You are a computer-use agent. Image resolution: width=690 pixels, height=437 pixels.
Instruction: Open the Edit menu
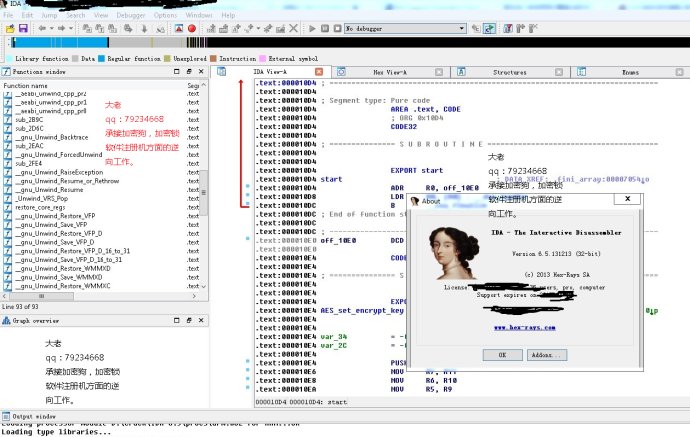click(x=27, y=15)
